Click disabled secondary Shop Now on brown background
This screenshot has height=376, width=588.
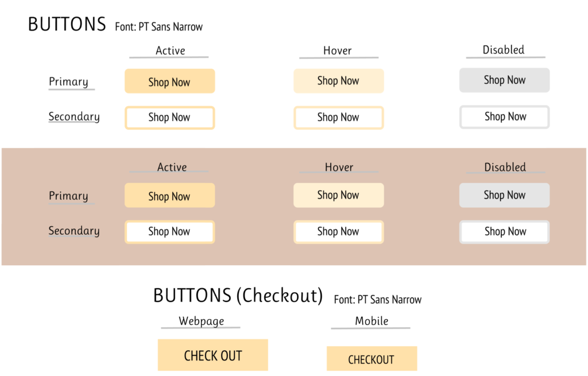click(504, 232)
